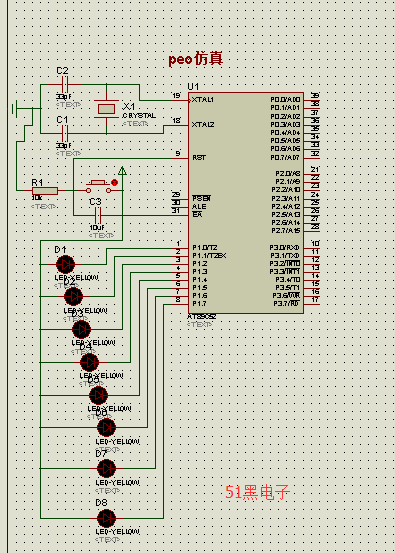Click the ground terminal symbol

(x=14, y=109)
